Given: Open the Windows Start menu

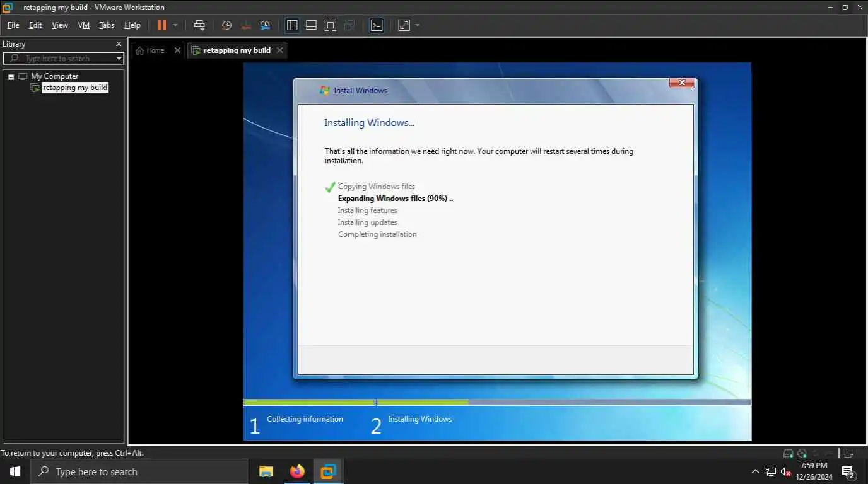Looking at the screenshot, I should point(15,471).
